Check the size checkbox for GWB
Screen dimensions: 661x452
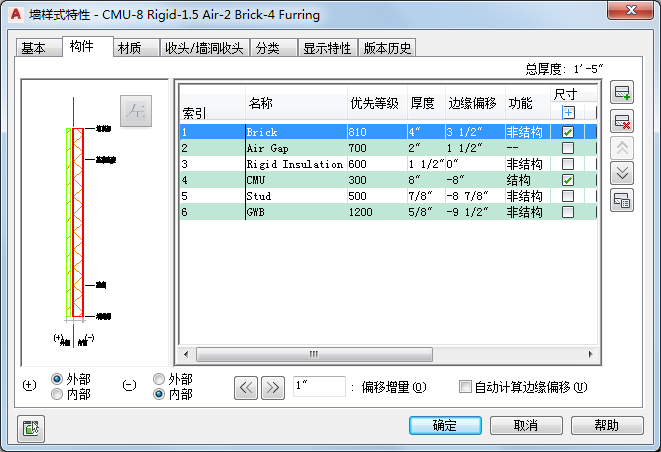568,212
